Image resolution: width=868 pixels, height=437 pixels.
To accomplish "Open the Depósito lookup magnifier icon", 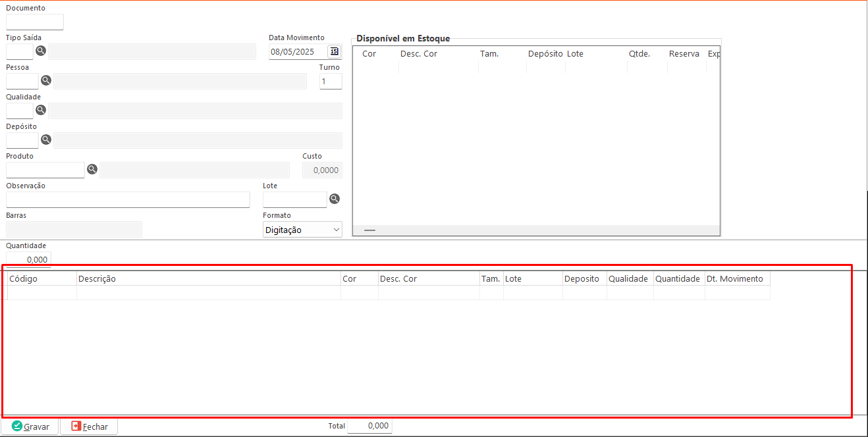I will click(x=46, y=140).
